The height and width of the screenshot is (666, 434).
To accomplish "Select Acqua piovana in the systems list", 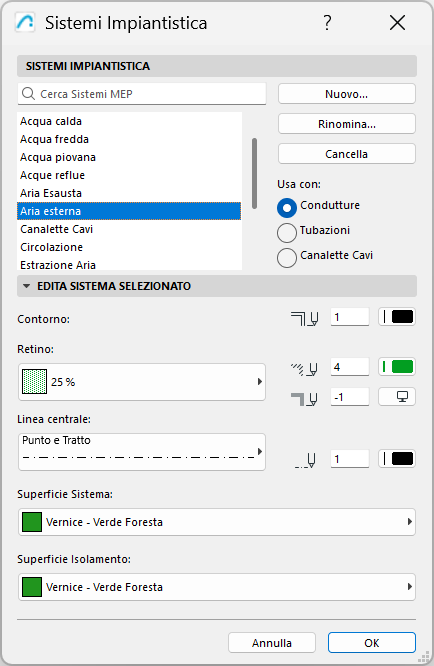I will [x=129, y=157].
